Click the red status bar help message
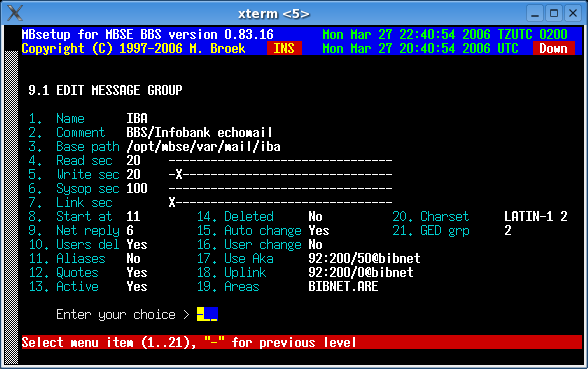Image resolution: width=588 pixels, height=369 pixels. [x=302, y=342]
